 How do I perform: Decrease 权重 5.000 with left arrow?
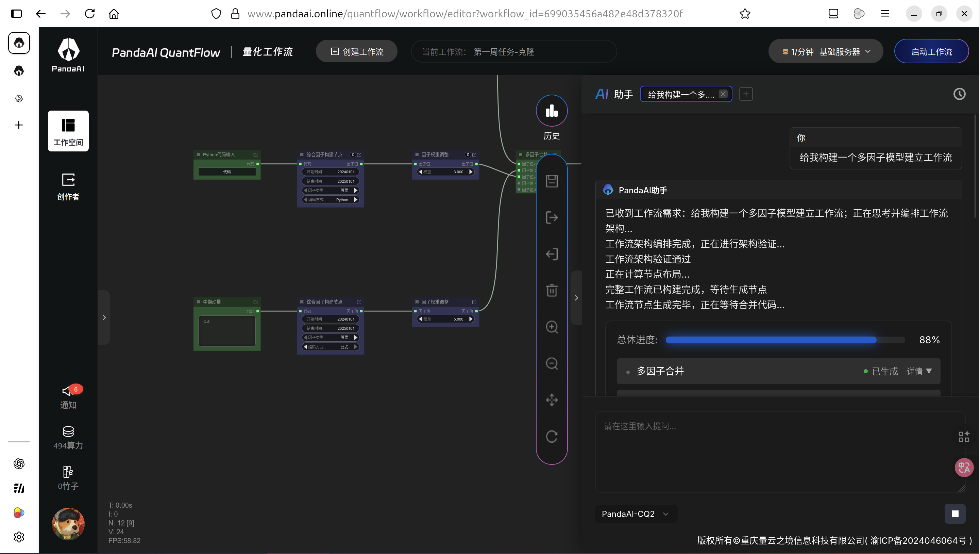[x=420, y=319]
